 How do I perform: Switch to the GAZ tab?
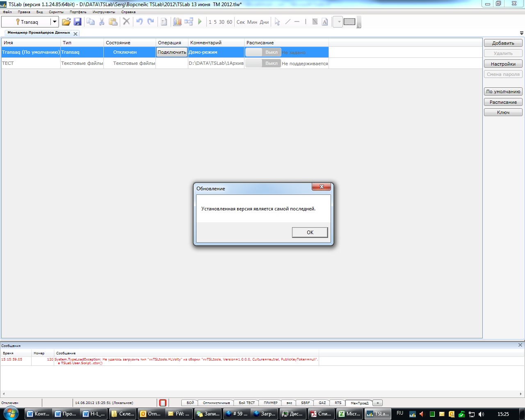tap(322, 403)
